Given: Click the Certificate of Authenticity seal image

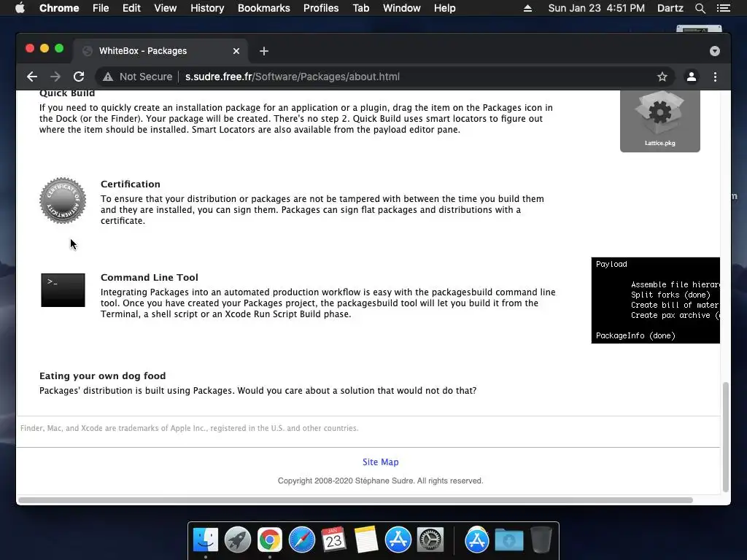Looking at the screenshot, I should click(63, 201).
